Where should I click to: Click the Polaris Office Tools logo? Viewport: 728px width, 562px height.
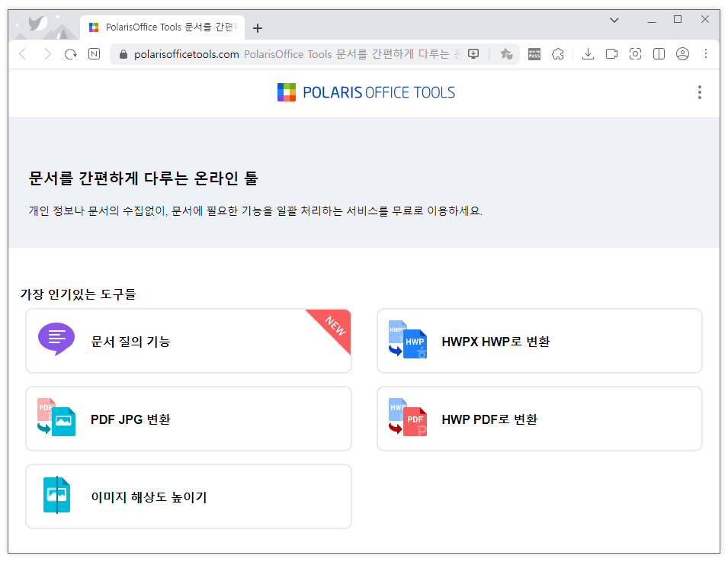(367, 92)
